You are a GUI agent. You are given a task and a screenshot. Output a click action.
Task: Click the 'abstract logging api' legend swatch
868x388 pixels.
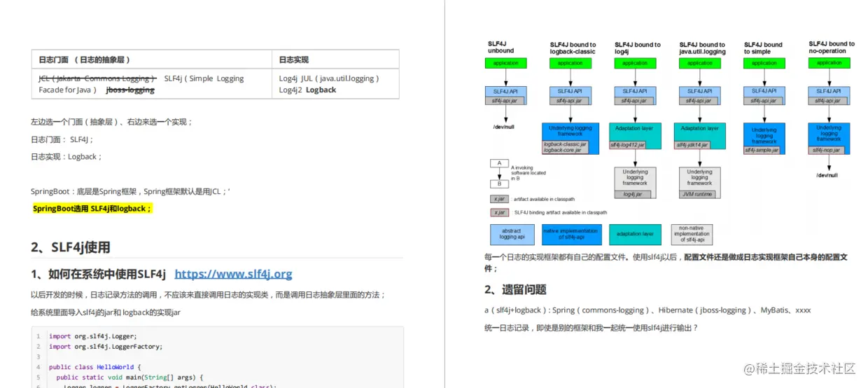coord(512,234)
